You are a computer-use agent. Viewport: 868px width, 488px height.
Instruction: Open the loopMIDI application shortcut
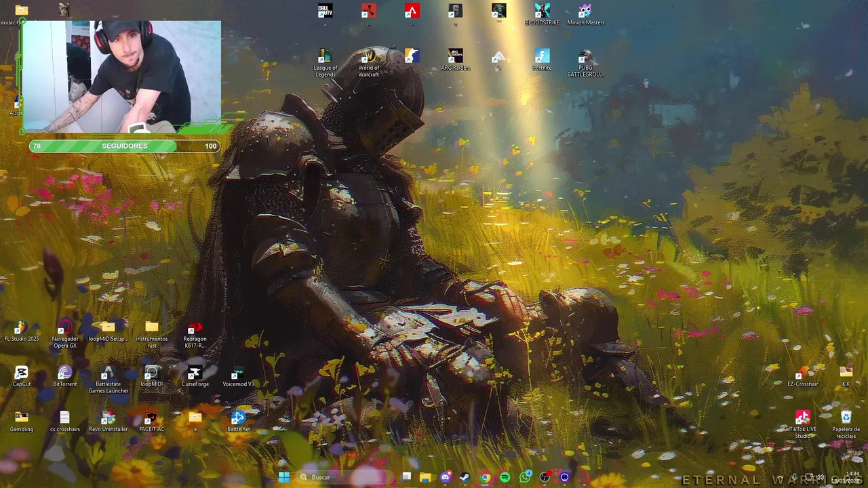point(151,376)
